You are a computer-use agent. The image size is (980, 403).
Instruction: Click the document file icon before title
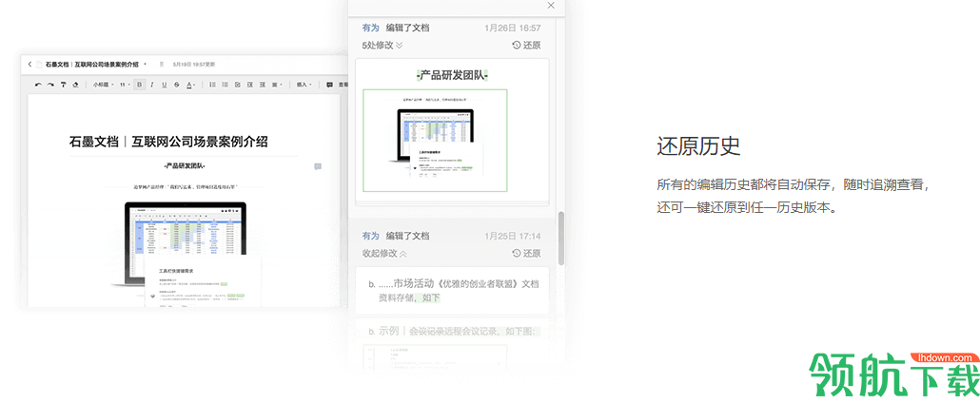(x=39, y=65)
